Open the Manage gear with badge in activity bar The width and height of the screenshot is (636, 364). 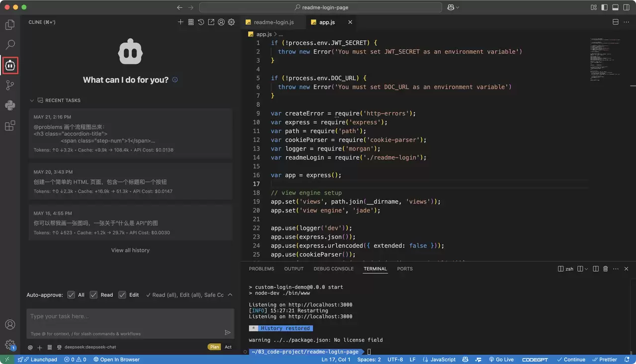[x=10, y=345]
